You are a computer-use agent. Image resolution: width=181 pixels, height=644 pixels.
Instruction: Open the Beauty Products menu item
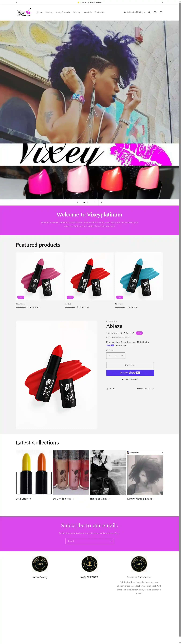[63, 12]
